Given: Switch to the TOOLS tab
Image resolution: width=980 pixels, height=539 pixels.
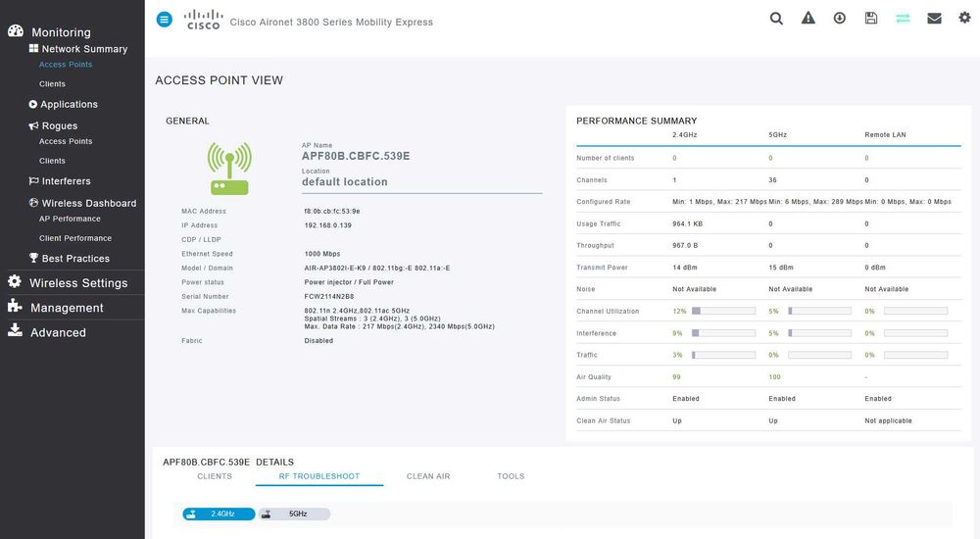Looking at the screenshot, I should tap(511, 476).
